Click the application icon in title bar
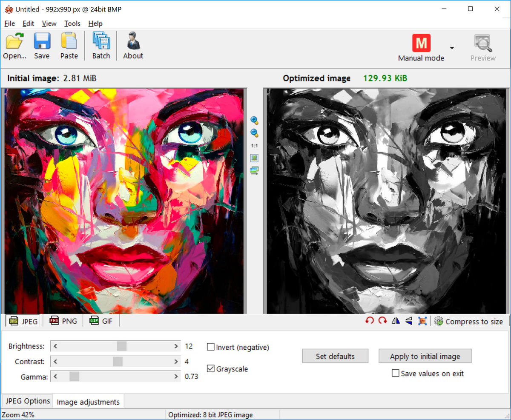 (x=9, y=9)
